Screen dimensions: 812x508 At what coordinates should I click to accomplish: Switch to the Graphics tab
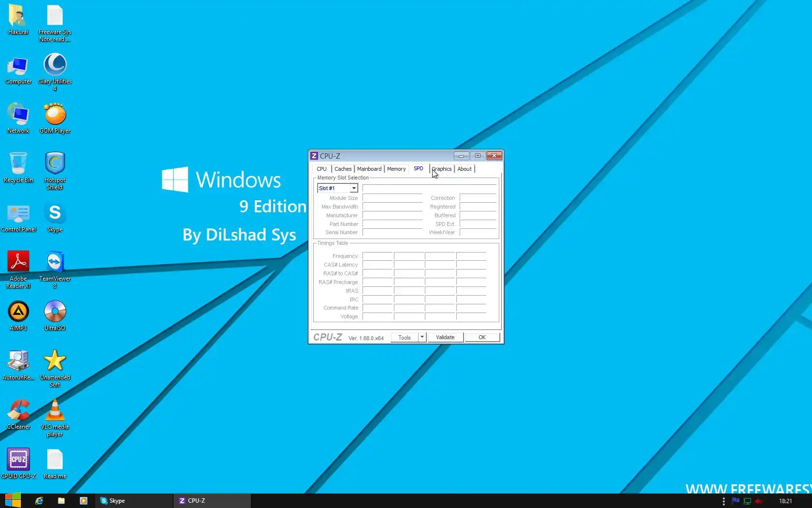pos(442,169)
